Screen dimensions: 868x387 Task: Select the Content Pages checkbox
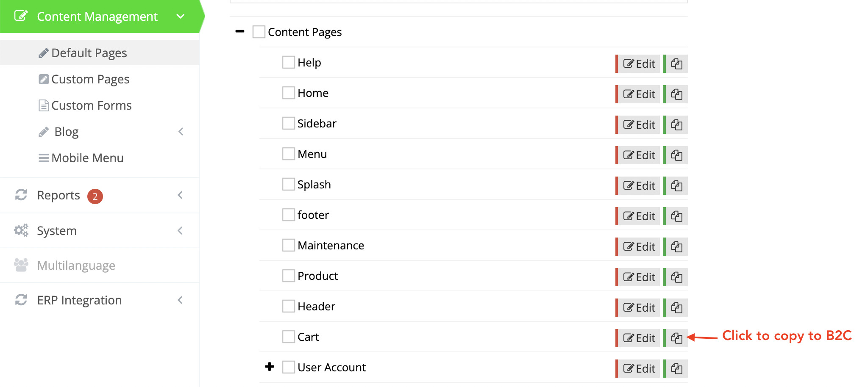click(x=259, y=31)
